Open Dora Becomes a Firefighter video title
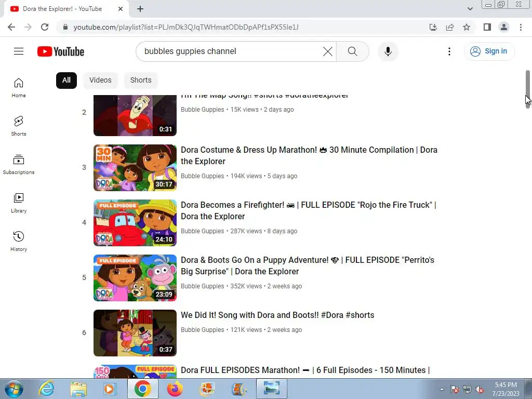 pos(308,210)
